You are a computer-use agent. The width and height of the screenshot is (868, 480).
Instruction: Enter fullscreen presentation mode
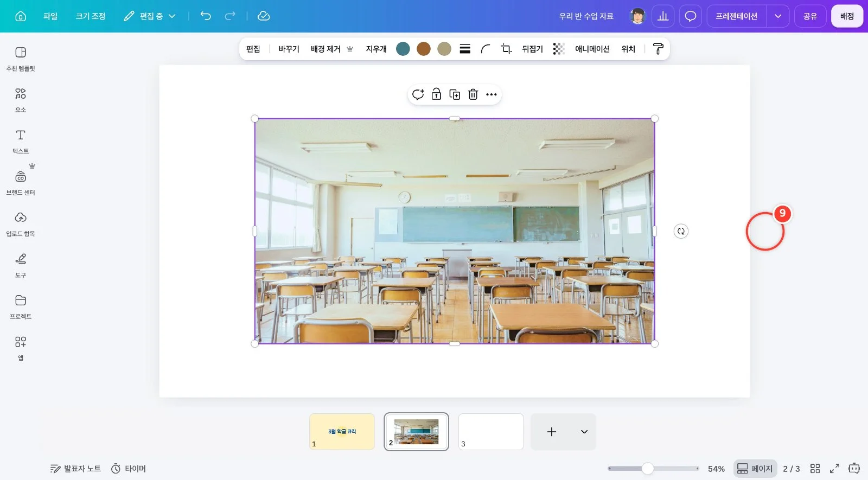[x=835, y=469]
